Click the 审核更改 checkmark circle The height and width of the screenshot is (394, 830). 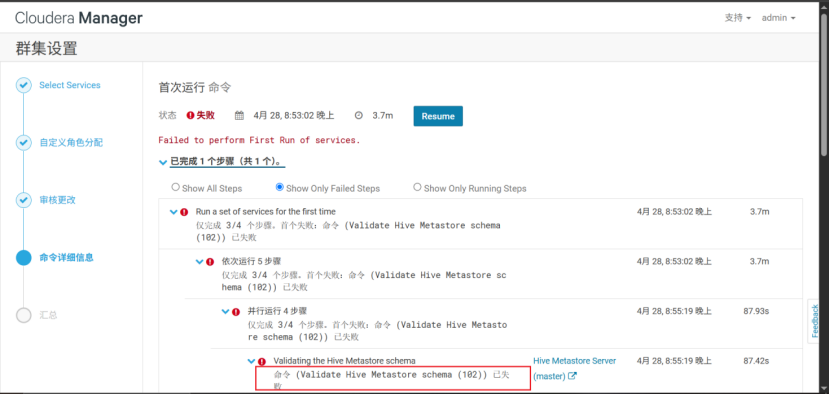click(x=24, y=200)
